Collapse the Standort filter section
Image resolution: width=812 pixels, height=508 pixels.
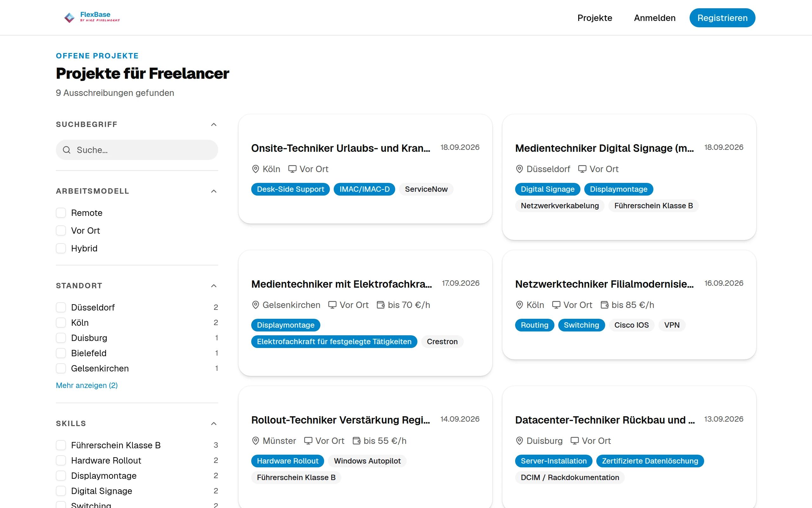[x=214, y=285]
